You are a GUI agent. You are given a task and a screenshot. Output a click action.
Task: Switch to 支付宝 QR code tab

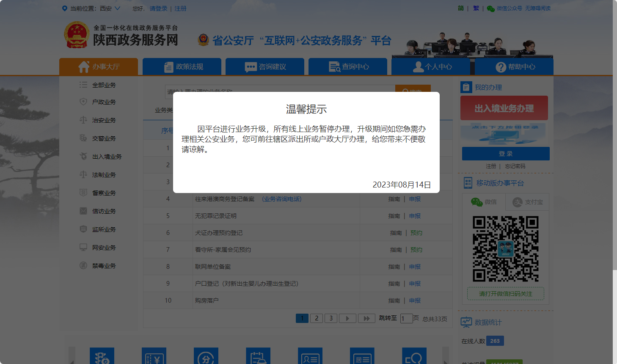coord(527,202)
